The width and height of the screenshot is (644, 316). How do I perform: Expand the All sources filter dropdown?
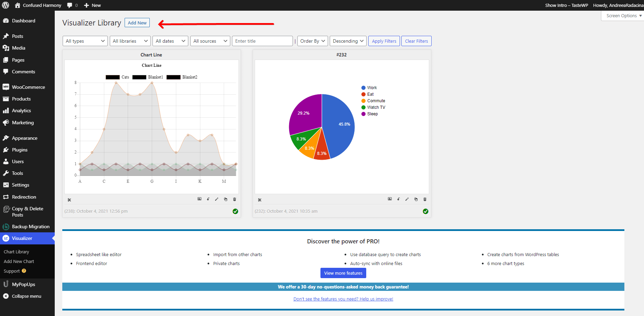210,41
